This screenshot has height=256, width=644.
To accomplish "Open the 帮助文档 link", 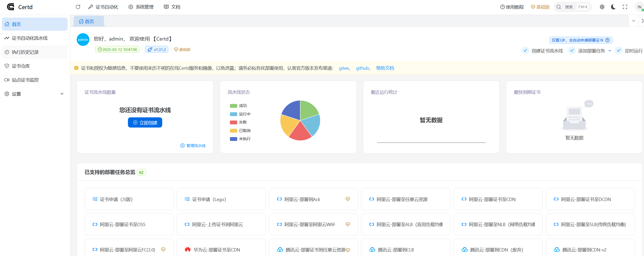I will (385, 68).
